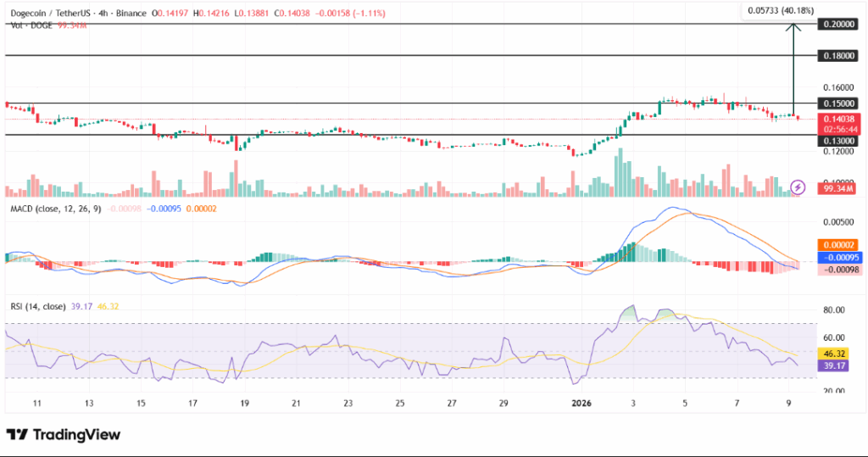This screenshot has width=868, height=457.
Task: Click the orange 0.00002 MACD signal label
Action: (840, 245)
